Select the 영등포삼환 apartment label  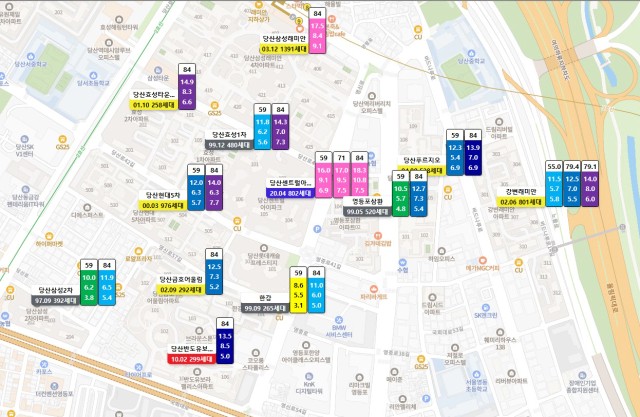(x=367, y=202)
